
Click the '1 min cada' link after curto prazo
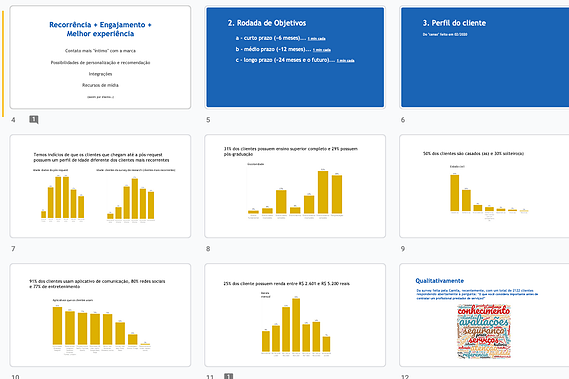[316, 38]
